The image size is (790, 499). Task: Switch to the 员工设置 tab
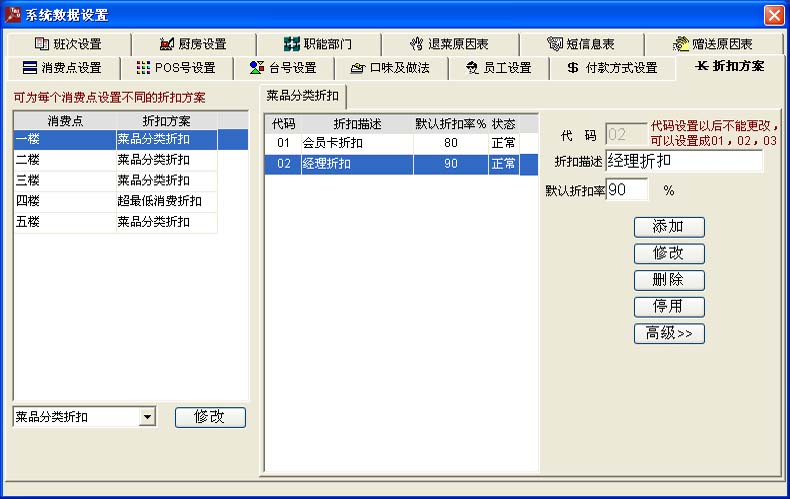pos(497,68)
